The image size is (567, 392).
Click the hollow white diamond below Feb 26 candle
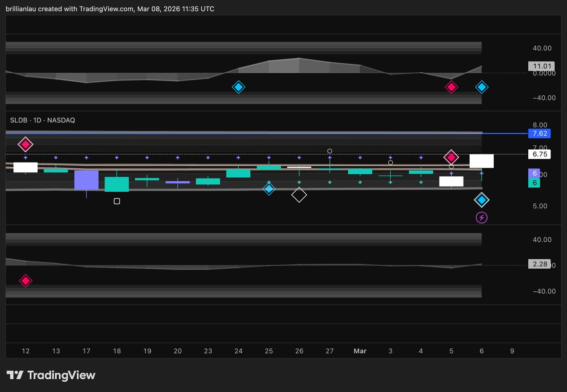pos(299,195)
